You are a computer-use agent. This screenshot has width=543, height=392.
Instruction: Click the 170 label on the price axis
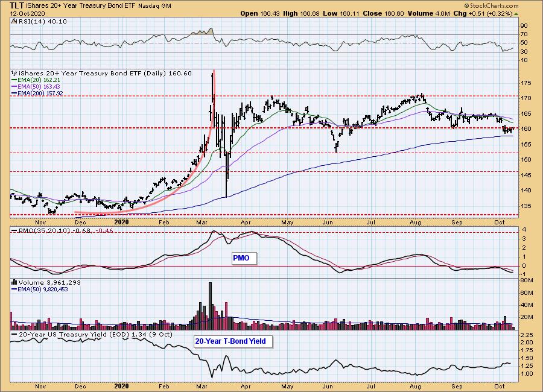tap(526, 98)
